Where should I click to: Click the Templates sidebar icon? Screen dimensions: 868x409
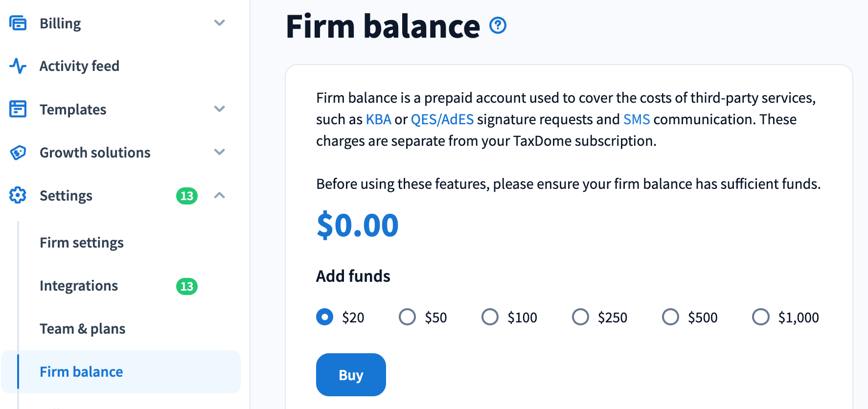[x=18, y=109]
